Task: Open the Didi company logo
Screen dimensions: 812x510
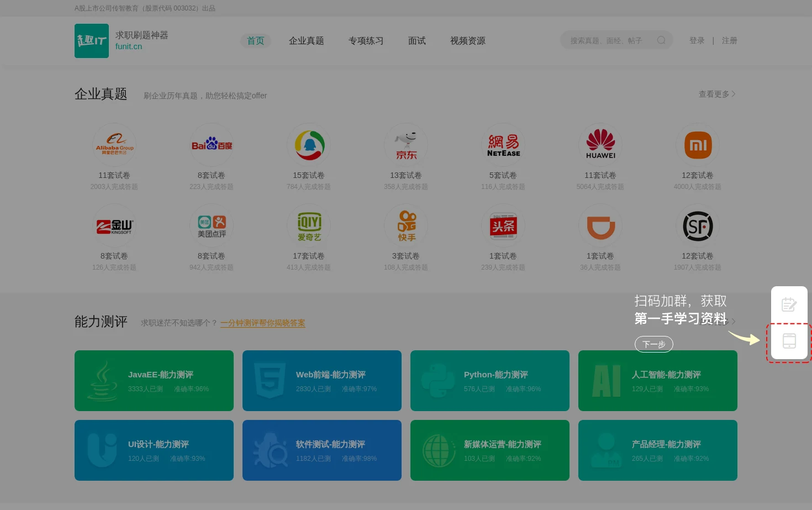Action: point(600,225)
